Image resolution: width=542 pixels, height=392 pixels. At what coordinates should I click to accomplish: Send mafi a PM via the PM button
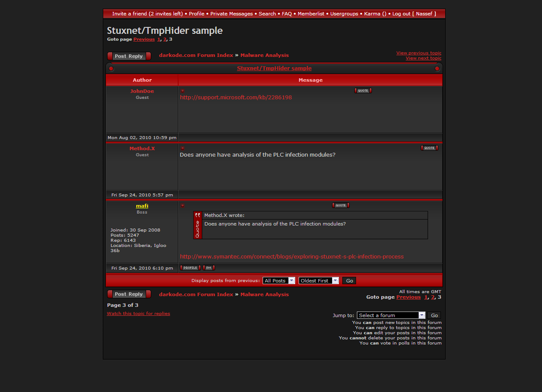tap(209, 268)
